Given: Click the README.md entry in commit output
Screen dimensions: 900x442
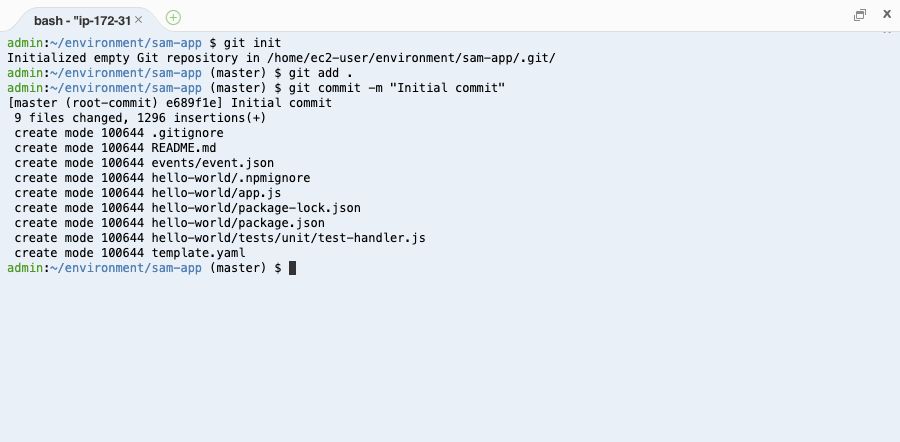Looking at the screenshot, I should click(184, 148).
